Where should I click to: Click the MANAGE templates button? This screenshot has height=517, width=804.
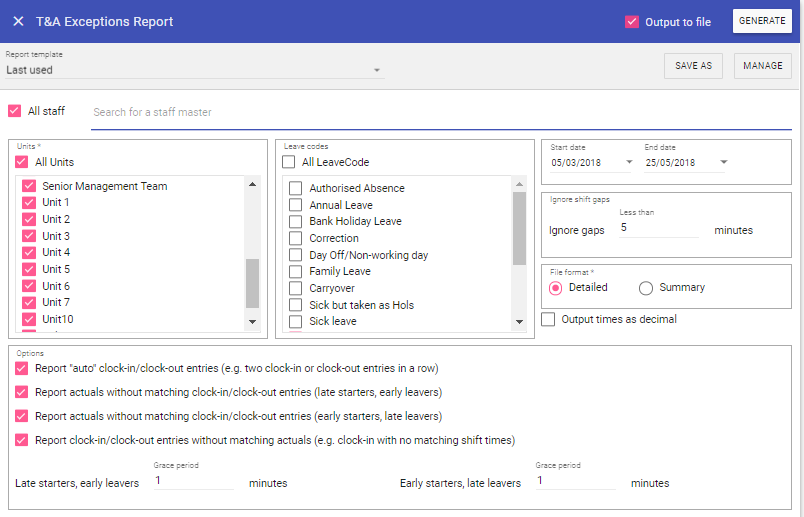click(763, 66)
